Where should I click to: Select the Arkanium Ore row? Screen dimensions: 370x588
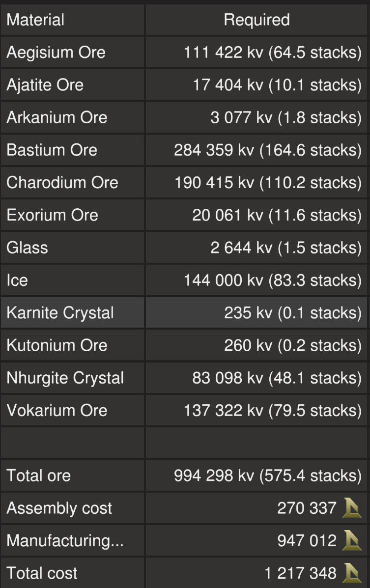(57, 117)
